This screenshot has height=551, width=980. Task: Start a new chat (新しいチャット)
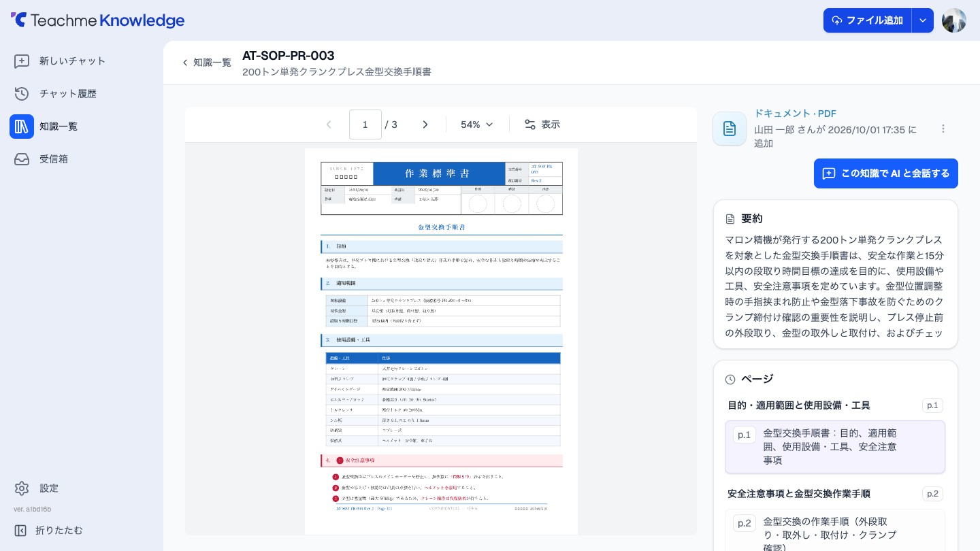(60, 61)
